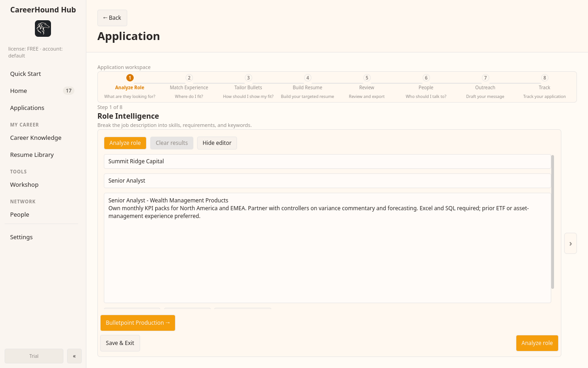Go to next step using right chevron
The width and height of the screenshot is (588, 368).
click(571, 243)
